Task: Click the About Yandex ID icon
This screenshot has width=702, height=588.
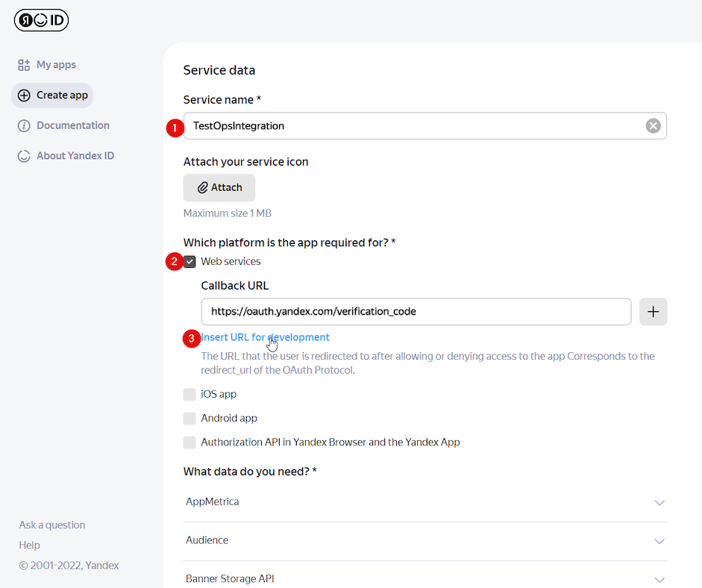Action: (24, 156)
